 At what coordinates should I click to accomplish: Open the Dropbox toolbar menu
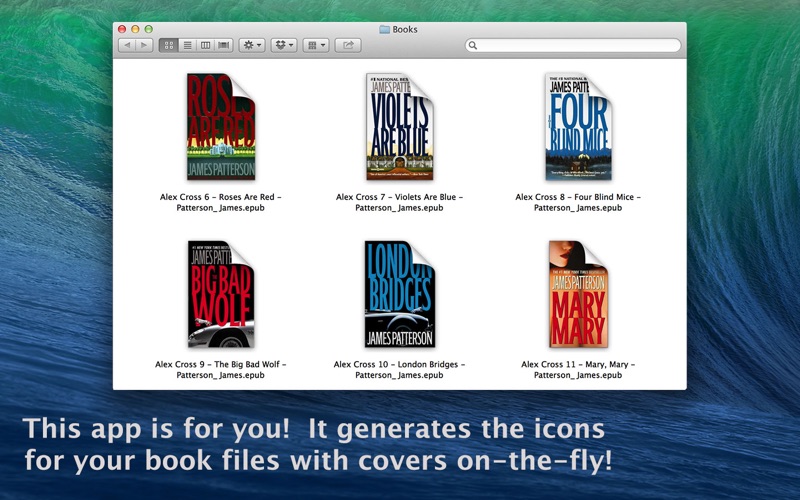coord(284,45)
